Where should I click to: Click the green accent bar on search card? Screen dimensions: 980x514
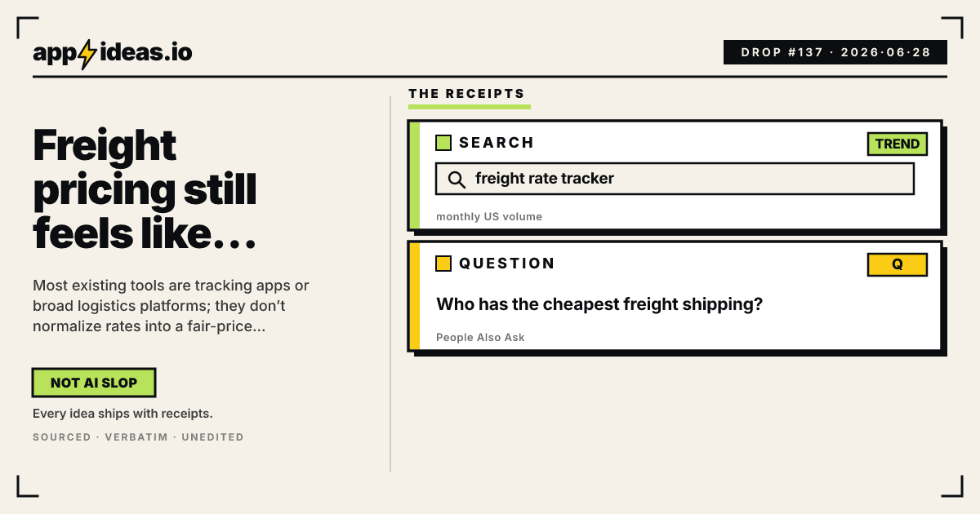click(x=414, y=175)
